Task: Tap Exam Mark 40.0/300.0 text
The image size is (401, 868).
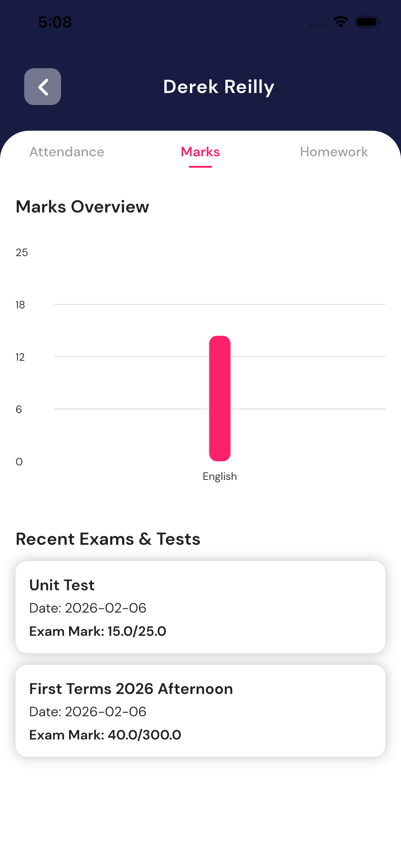Action: coord(105,735)
